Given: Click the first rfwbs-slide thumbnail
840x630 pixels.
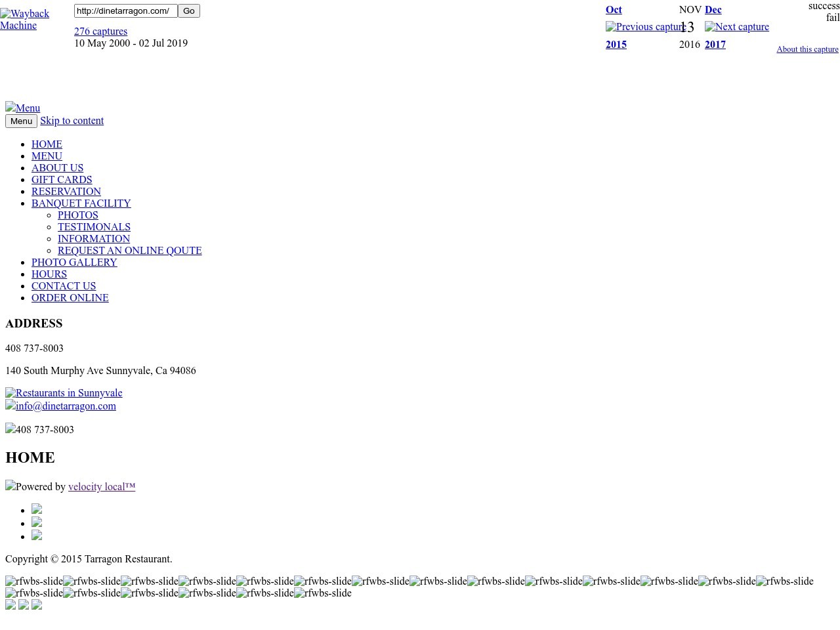Looking at the screenshot, I should [x=34, y=581].
